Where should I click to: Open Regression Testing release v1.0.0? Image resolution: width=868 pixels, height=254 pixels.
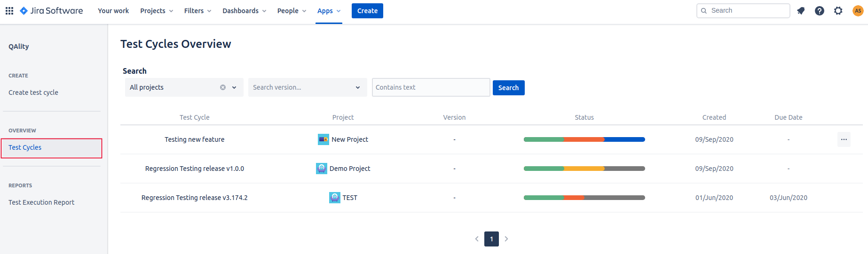[195, 169]
